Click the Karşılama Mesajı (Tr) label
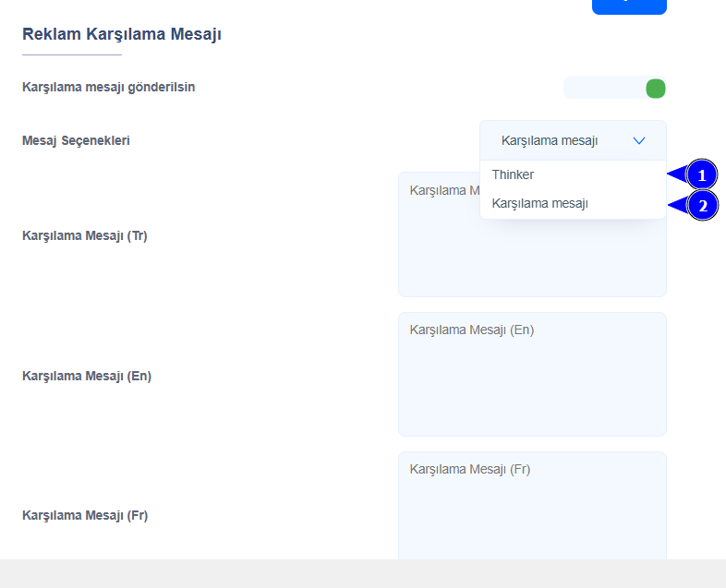This screenshot has height=588, width=726. 85,236
